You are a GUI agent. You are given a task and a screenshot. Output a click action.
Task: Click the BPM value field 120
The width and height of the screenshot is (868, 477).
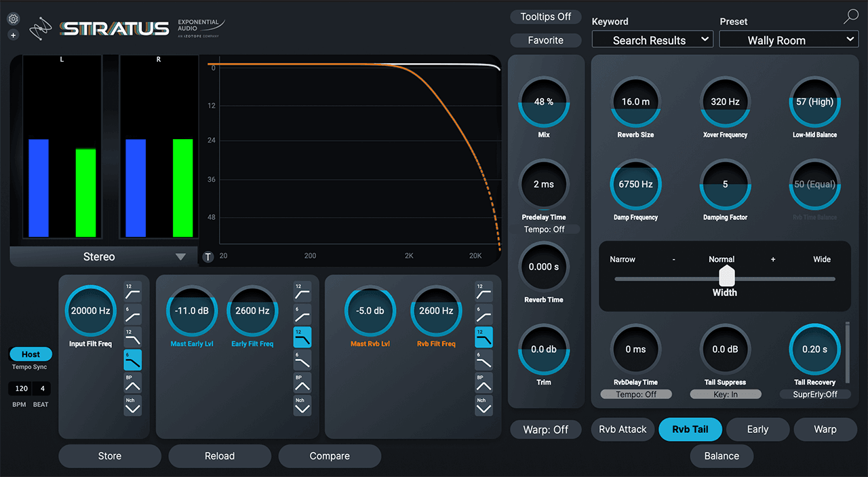(21, 389)
